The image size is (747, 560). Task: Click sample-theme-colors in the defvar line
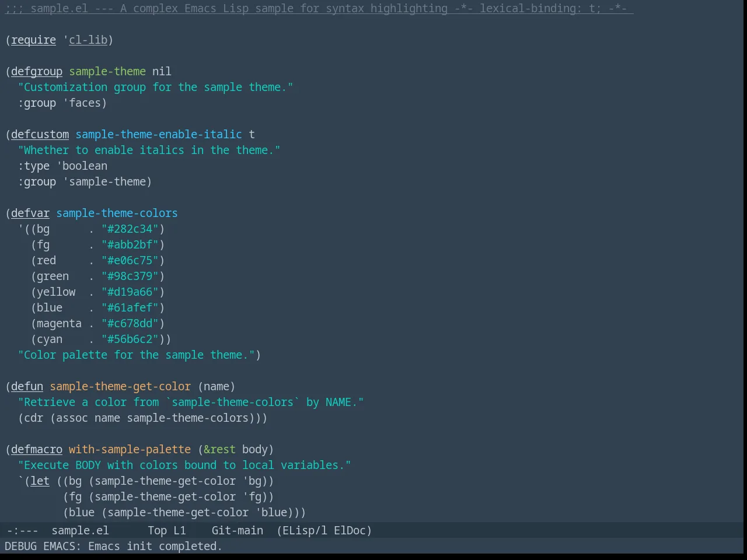(x=117, y=213)
